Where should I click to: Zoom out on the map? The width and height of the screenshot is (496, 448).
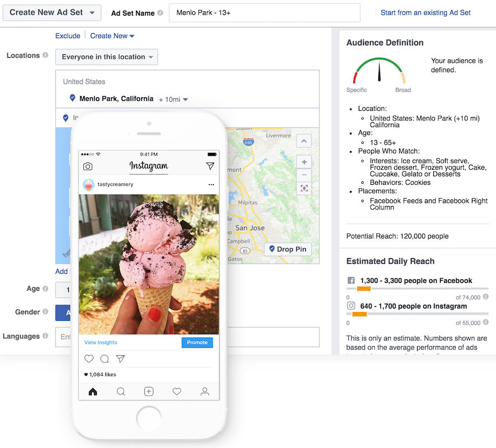click(304, 175)
